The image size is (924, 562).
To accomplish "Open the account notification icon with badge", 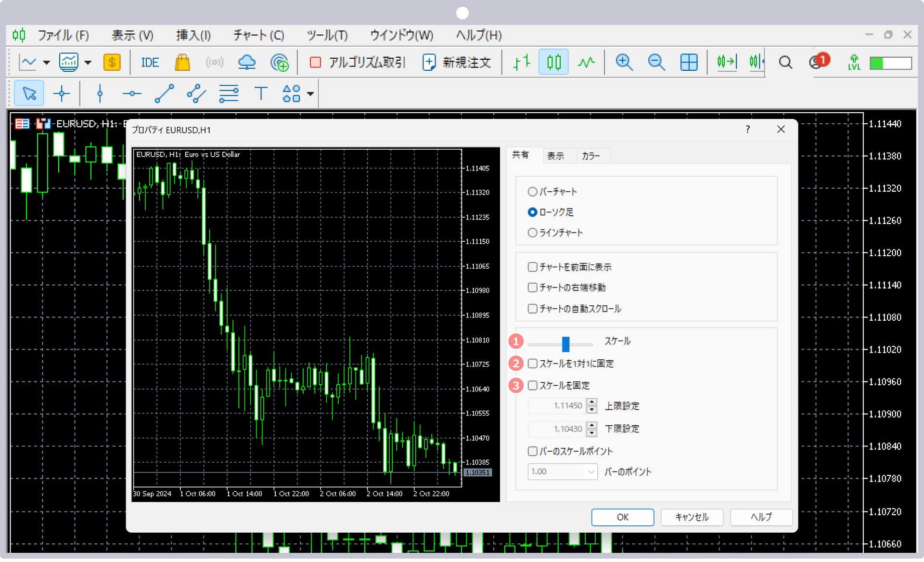I will point(819,61).
